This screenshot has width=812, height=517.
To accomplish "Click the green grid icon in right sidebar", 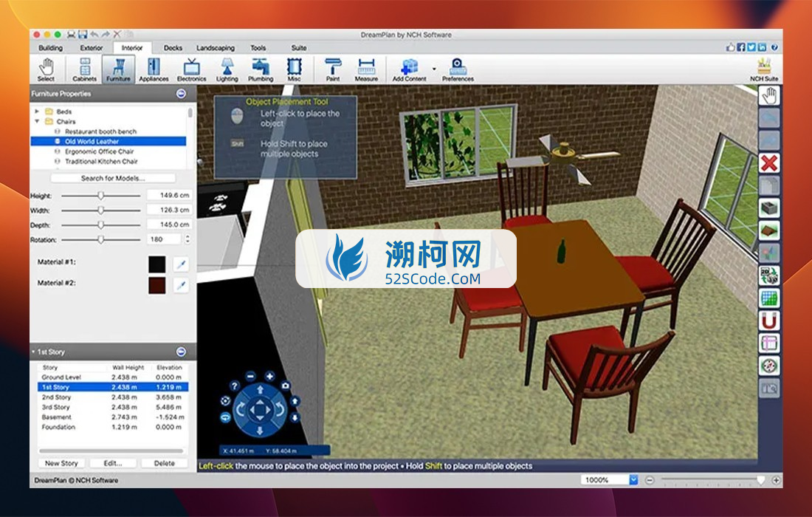I will (769, 298).
